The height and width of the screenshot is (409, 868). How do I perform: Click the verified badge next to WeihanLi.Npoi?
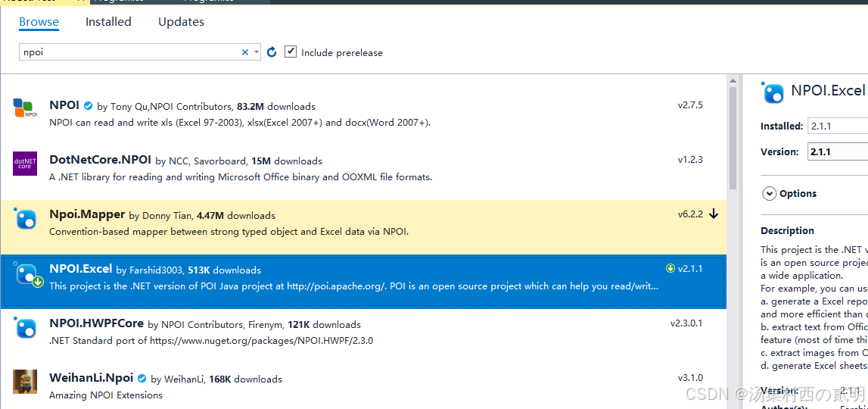pos(142,379)
